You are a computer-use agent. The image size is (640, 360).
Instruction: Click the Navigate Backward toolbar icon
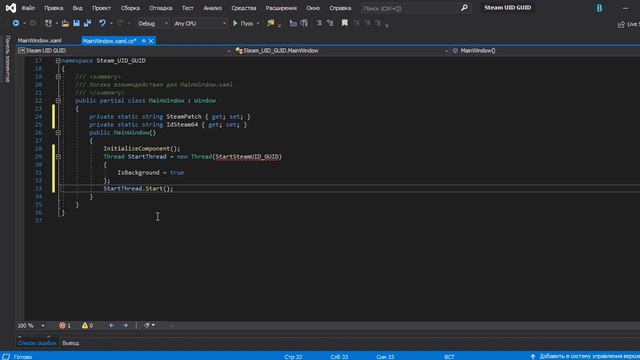tap(16, 23)
